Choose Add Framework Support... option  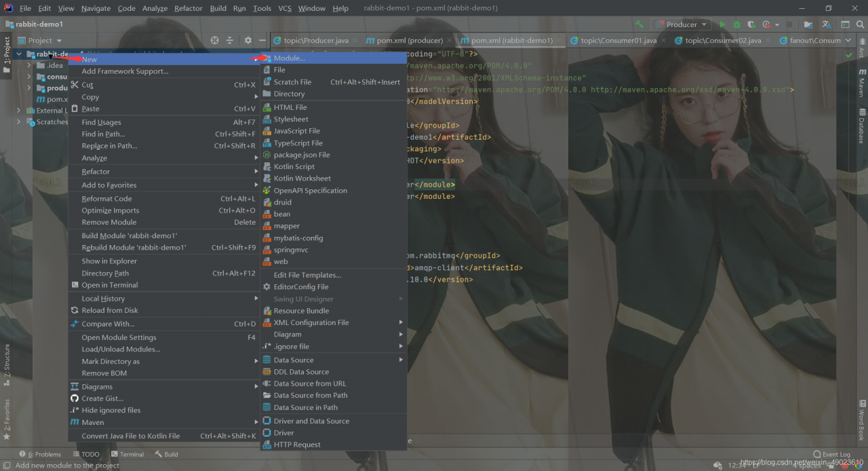(x=125, y=71)
